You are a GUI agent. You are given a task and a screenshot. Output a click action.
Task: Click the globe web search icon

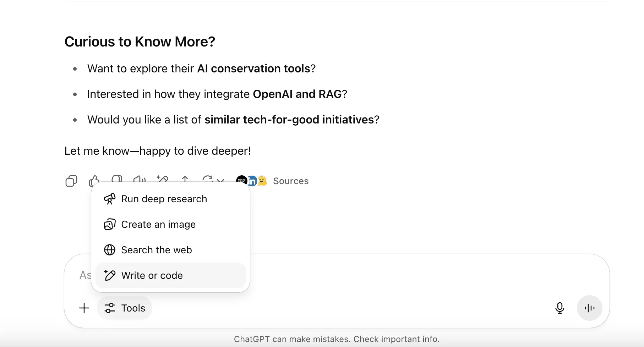click(x=110, y=250)
